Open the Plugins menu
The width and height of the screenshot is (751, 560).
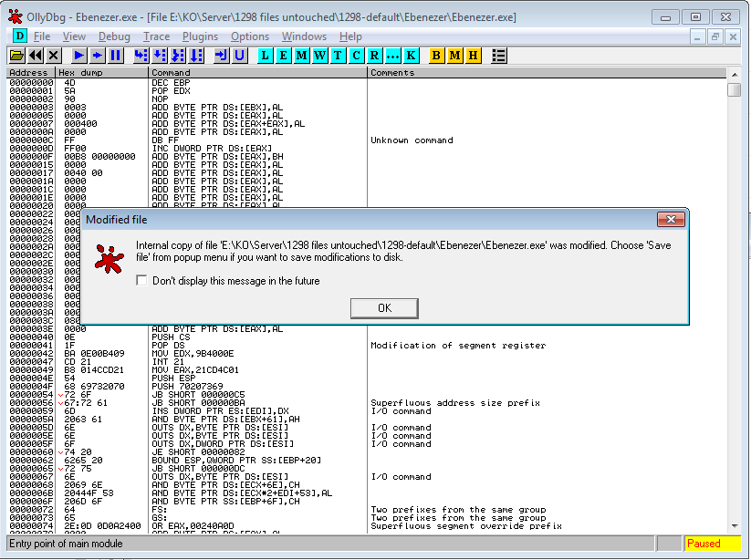point(200,36)
